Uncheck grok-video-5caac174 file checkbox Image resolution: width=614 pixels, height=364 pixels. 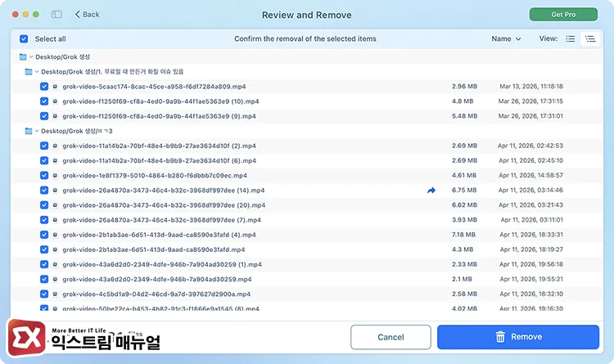[x=44, y=87]
